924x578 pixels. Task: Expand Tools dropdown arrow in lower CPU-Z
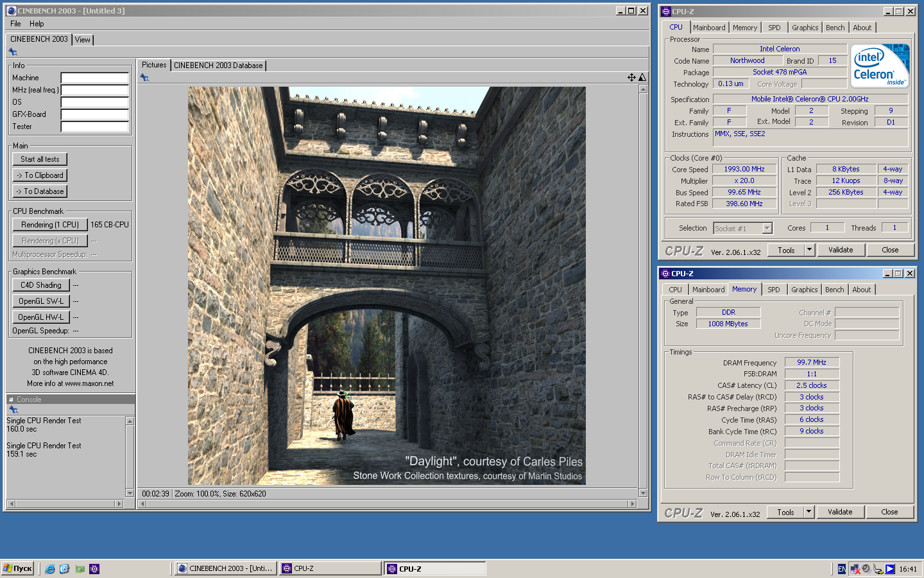(809, 512)
